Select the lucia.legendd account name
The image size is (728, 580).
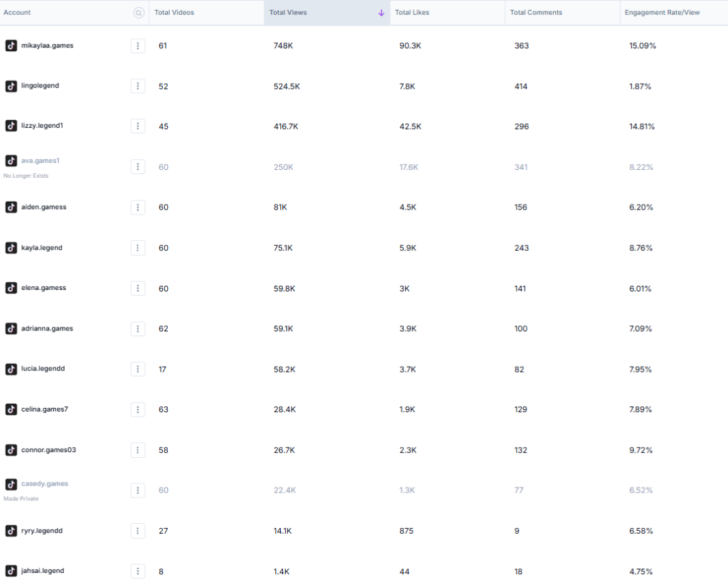click(x=43, y=369)
